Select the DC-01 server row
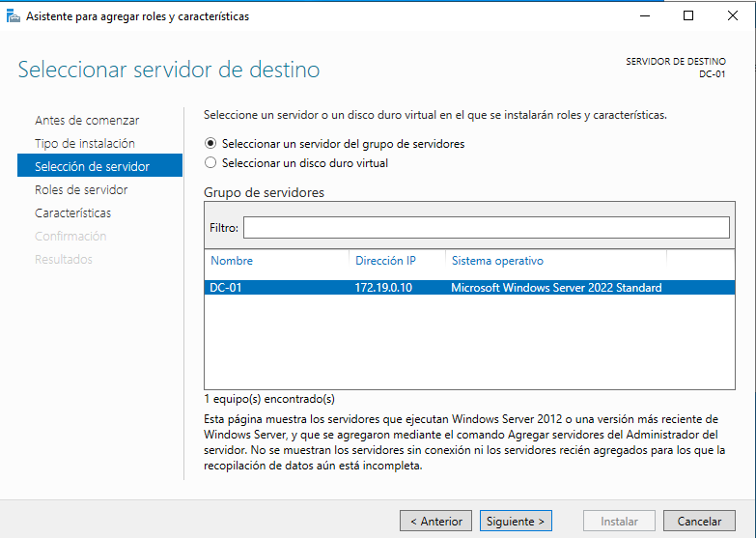 pyautogui.click(x=469, y=288)
